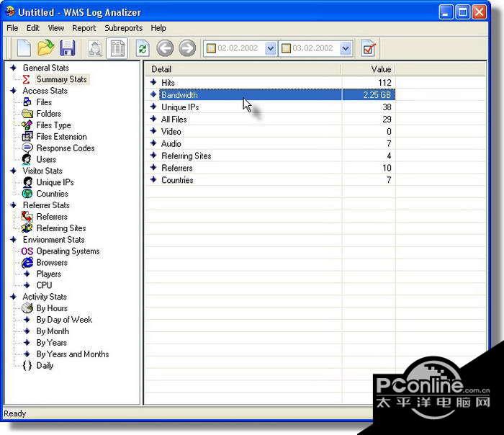Click the Unique IPs tree icon

[27, 182]
